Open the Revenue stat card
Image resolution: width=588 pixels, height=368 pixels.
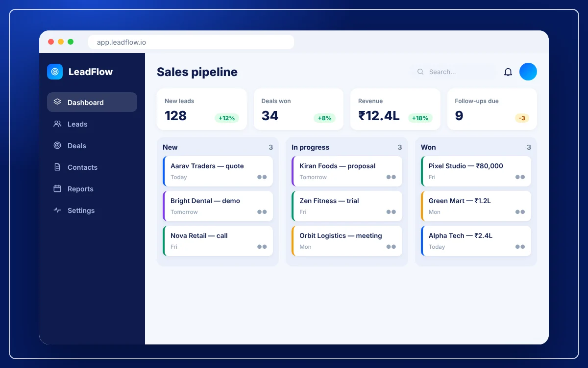coord(395,109)
